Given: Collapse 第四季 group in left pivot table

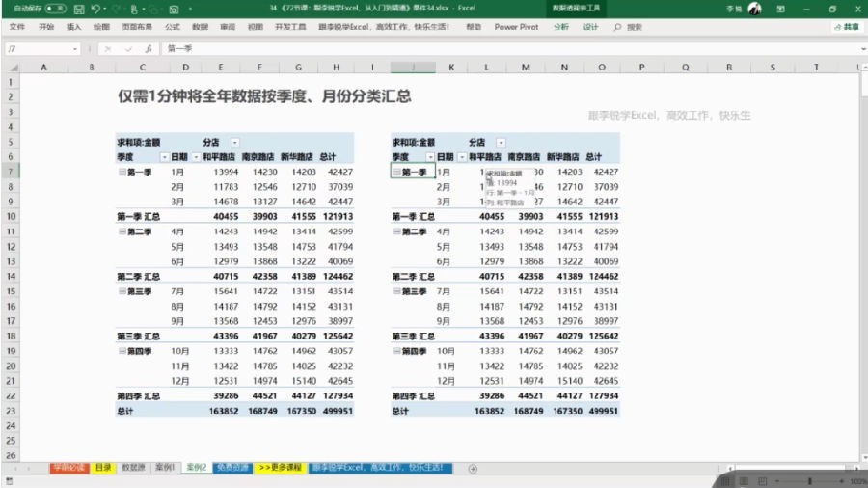Looking at the screenshot, I should click(122, 351).
